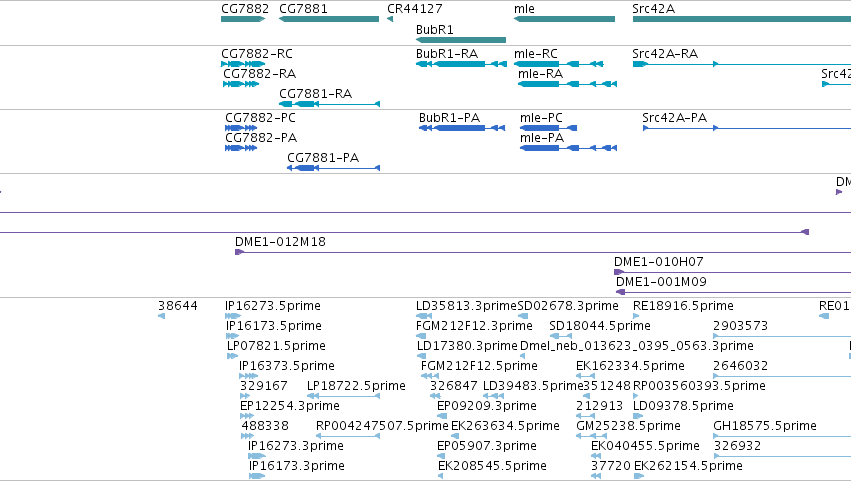Select the DME1-010H07 clone
Screen dimensions: 851x481
732,272
